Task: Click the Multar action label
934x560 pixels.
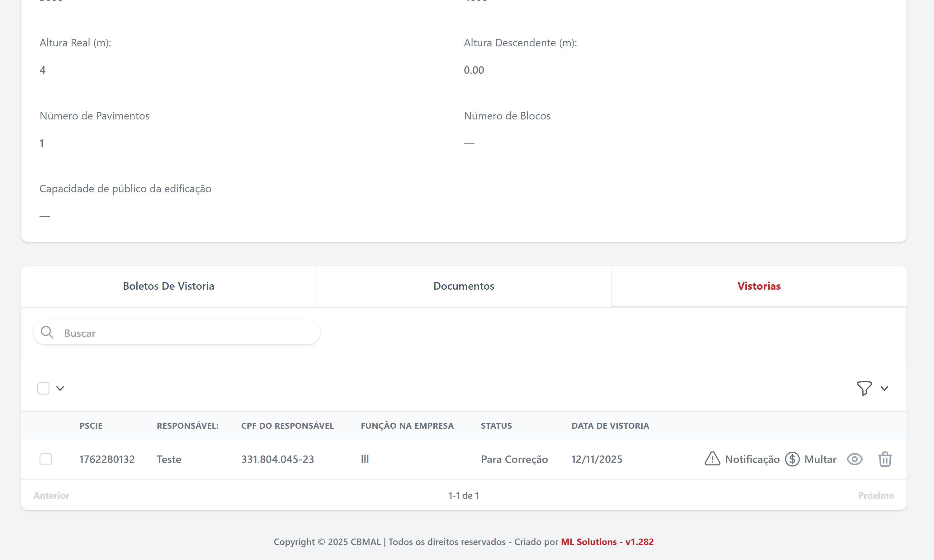Action: click(820, 459)
